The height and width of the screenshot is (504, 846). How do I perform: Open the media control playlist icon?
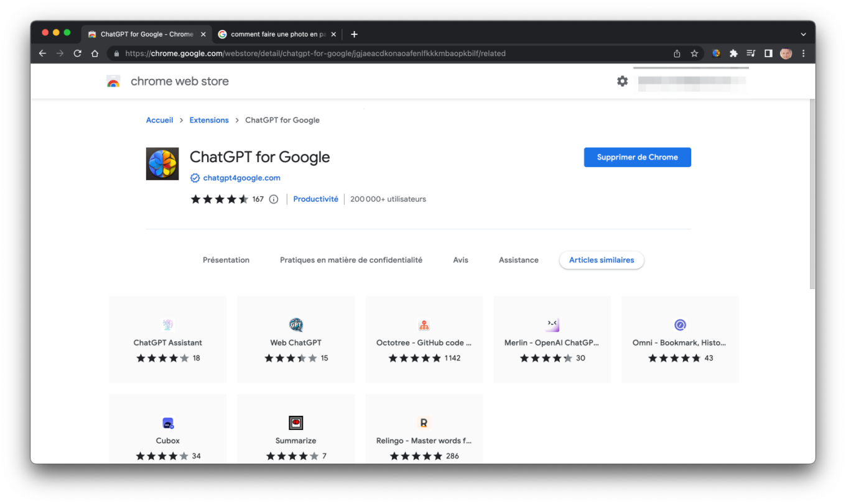coord(751,53)
